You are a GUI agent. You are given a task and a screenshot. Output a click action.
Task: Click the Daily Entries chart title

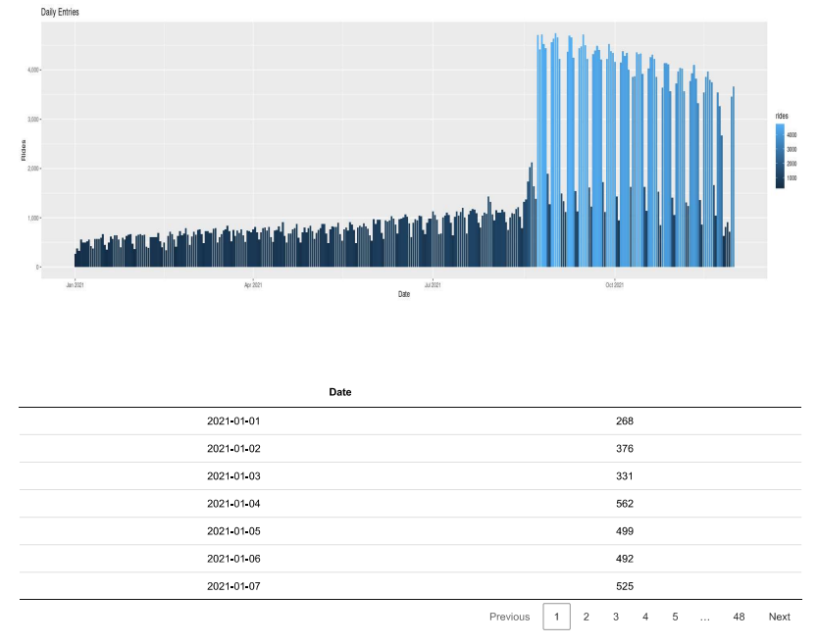click(60, 12)
